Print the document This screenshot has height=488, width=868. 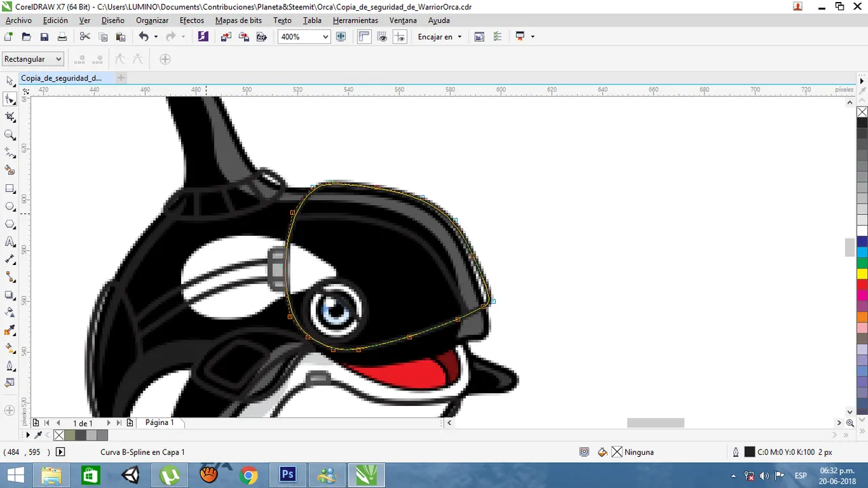point(62,37)
